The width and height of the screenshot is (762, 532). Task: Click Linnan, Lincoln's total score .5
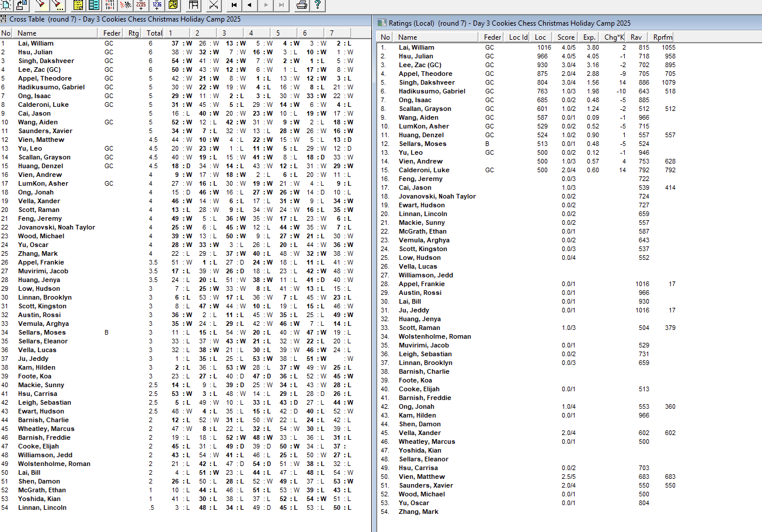coord(151,507)
